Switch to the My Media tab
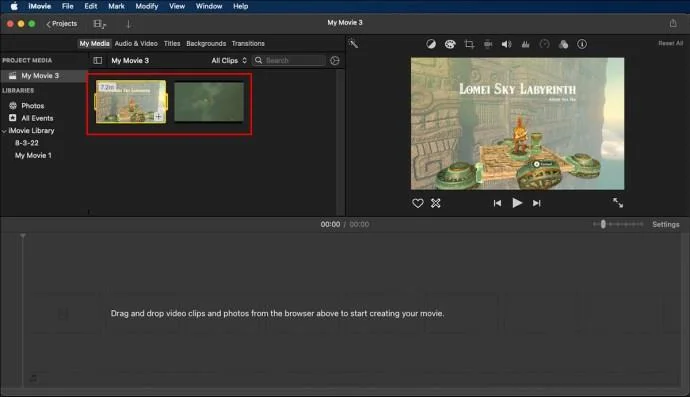 [x=94, y=44]
